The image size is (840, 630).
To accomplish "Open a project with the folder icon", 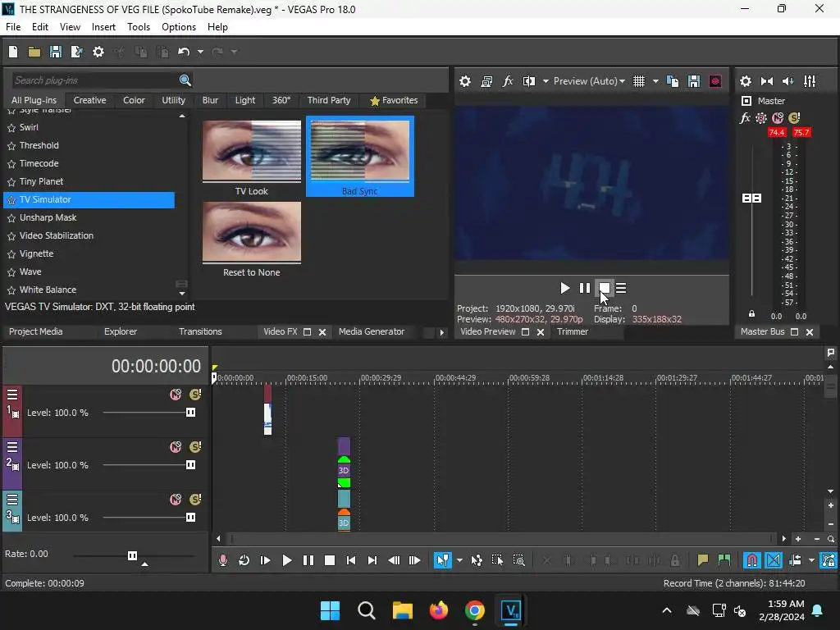I will click(34, 52).
